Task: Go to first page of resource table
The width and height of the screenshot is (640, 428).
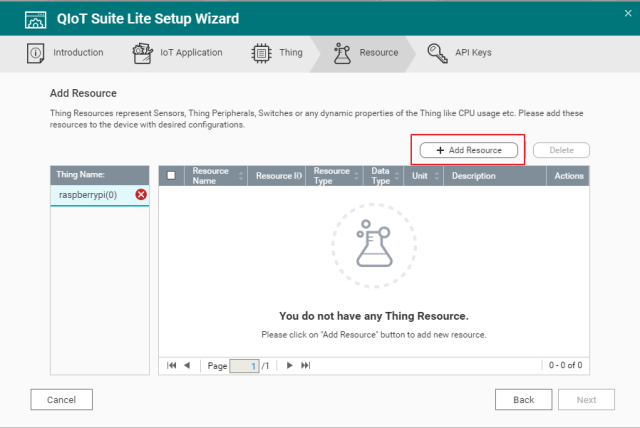Action: [171, 365]
